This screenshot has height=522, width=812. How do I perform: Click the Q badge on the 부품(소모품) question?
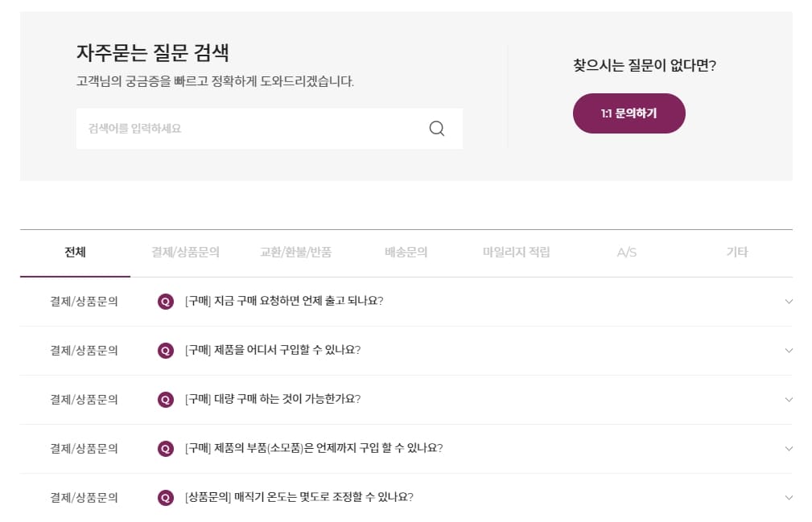pyautogui.click(x=165, y=449)
